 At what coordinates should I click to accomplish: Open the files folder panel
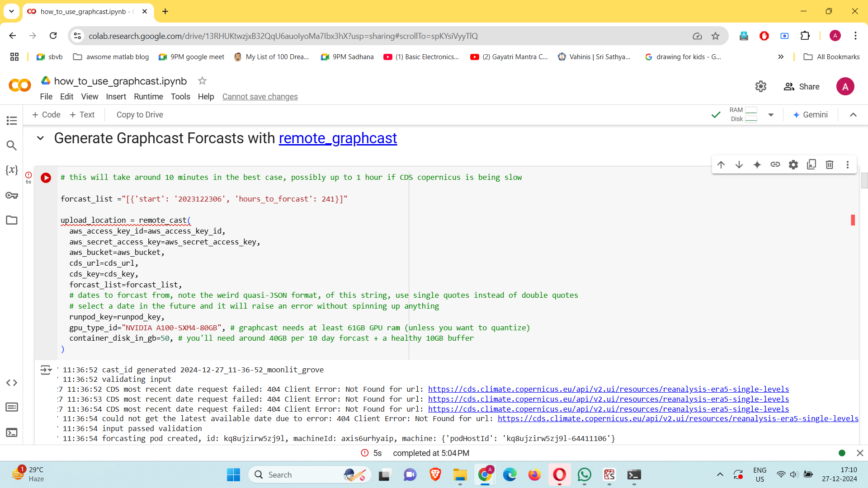click(12, 220)
